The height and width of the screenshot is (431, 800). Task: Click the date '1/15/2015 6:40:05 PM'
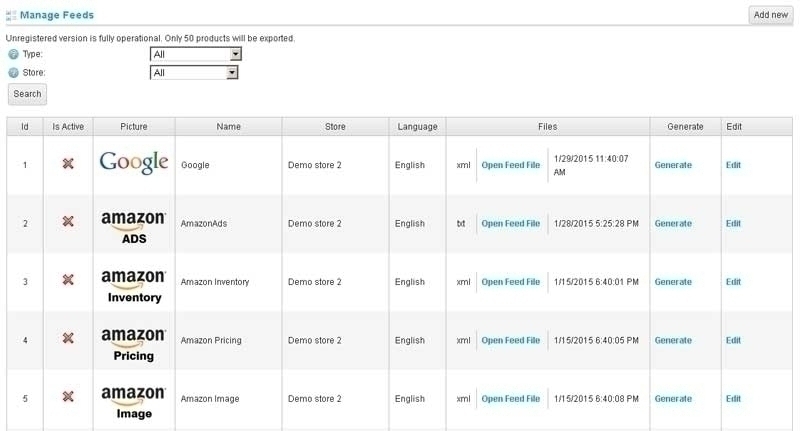(x=596, y=340)
